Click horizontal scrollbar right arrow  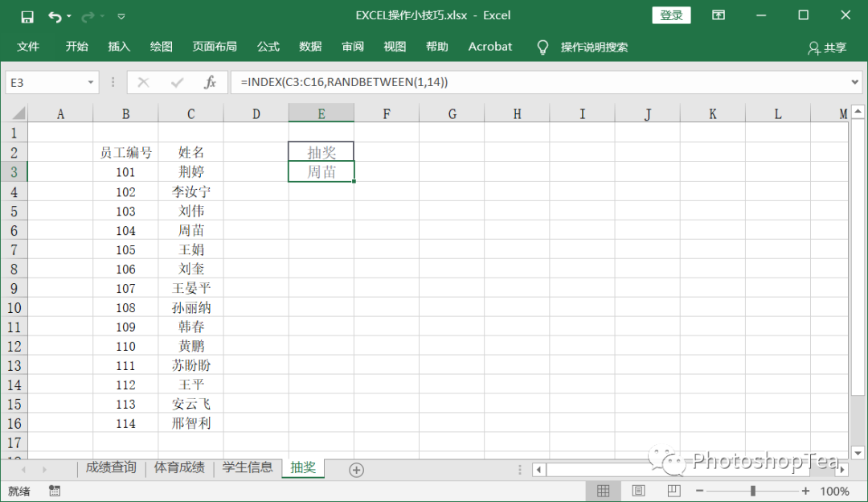(x=842, y=470)
